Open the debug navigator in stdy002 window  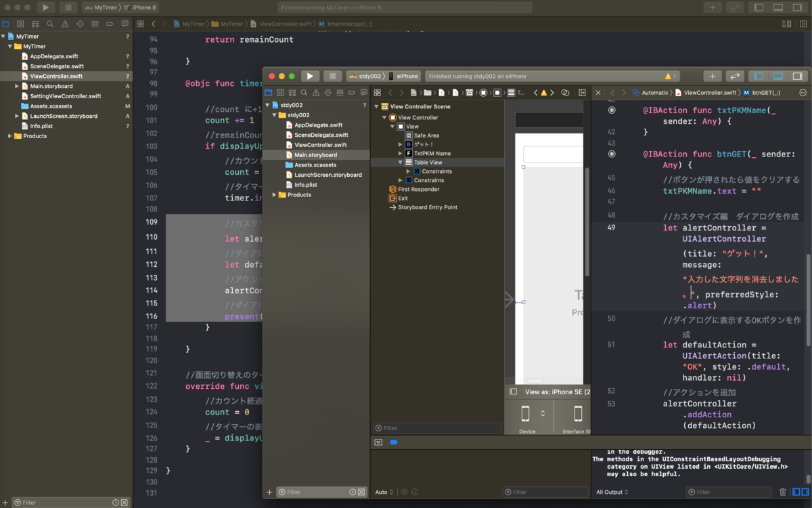point(340,92)
